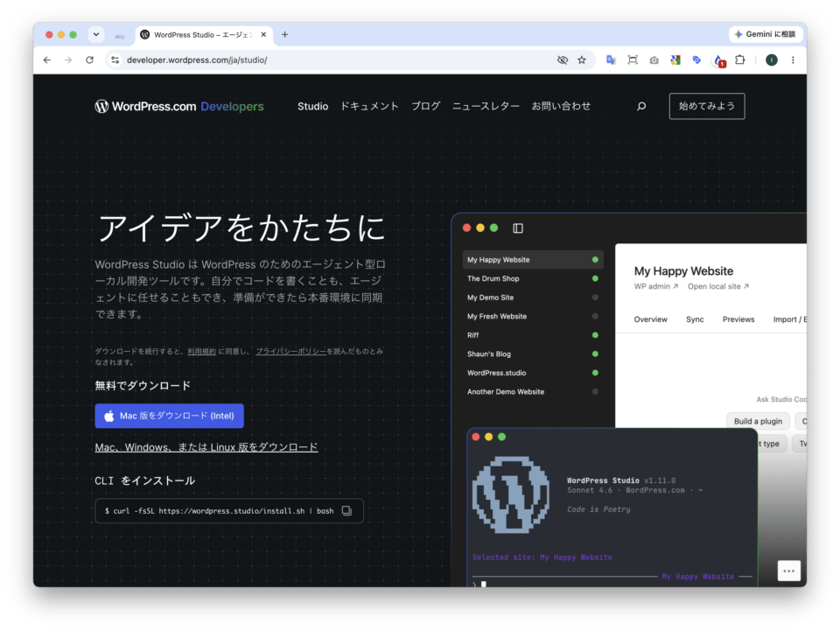
Task: Open the Google Translate extension icon
Action: (x=611, y=60)
